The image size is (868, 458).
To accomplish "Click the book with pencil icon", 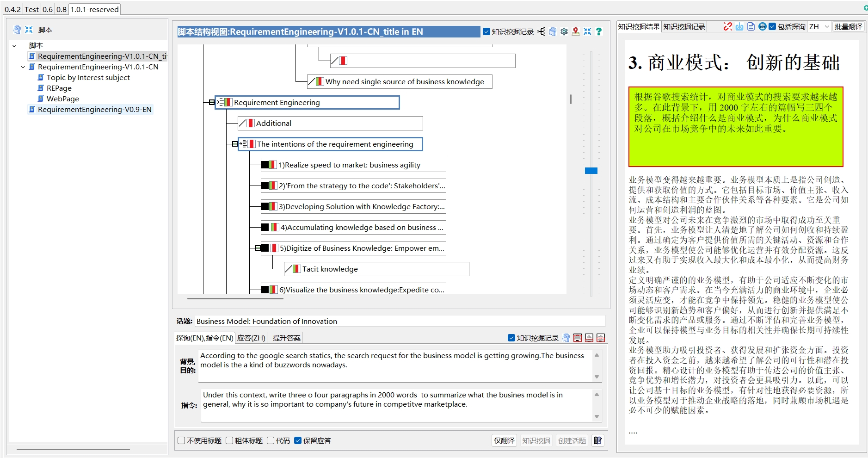I will (x=597, y=440).
